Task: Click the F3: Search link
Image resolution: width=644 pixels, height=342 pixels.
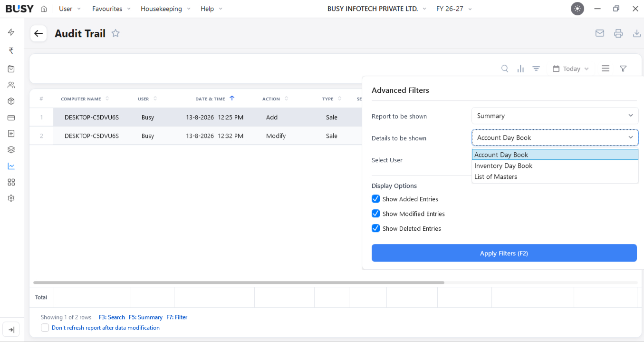Action: coord(112,317)
